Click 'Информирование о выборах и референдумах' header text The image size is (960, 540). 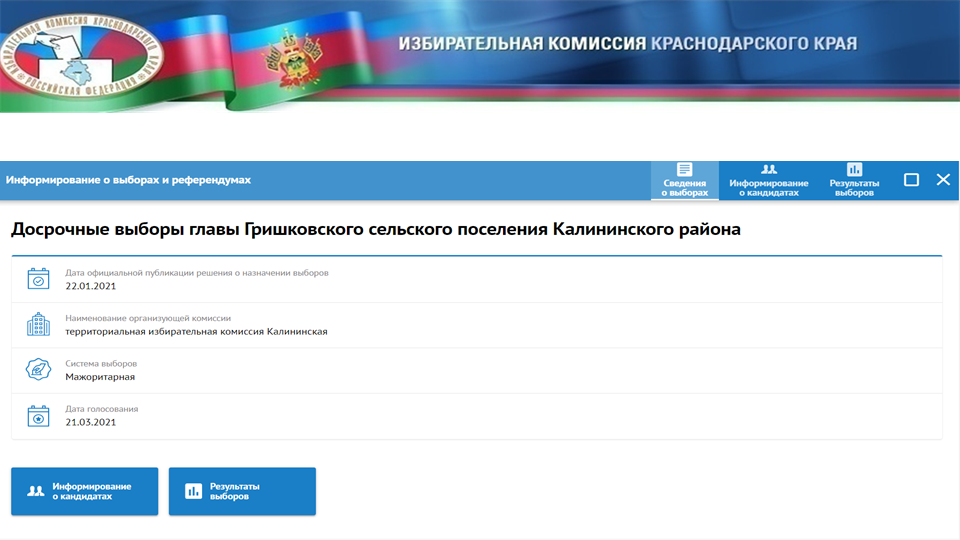(128, 180)
